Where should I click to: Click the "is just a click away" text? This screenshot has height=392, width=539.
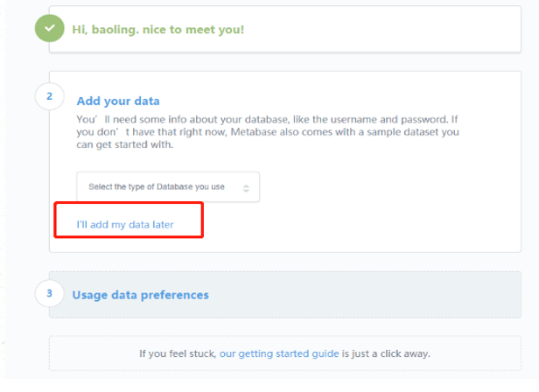click(x=386, y=353)
